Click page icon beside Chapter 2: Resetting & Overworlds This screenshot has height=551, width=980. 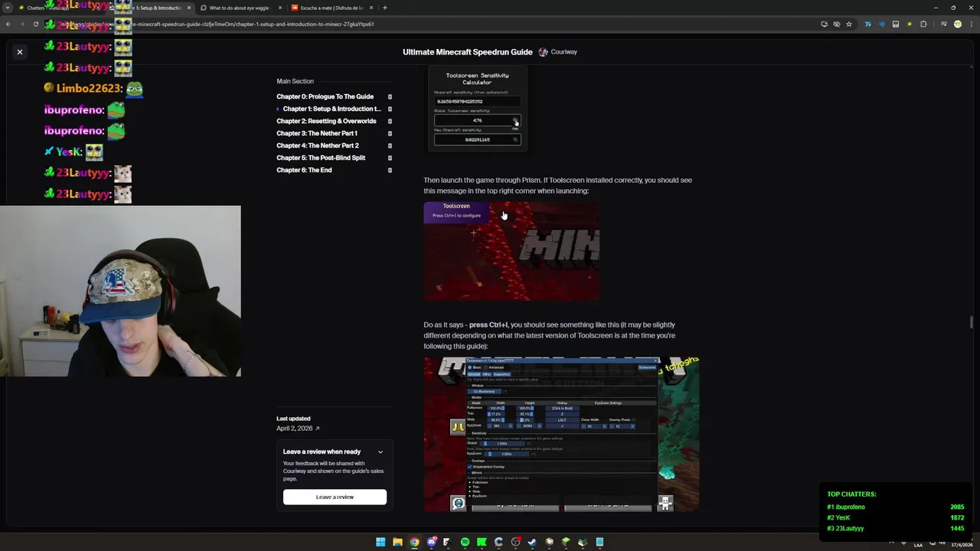(390, 121)
